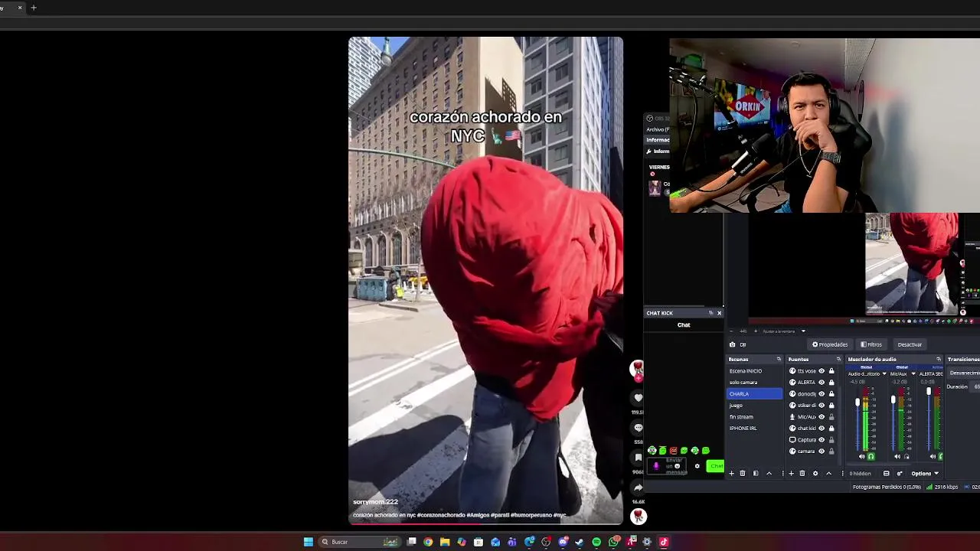
Task: Open the spinning sound disc icon
Action: tap(638, 517)
